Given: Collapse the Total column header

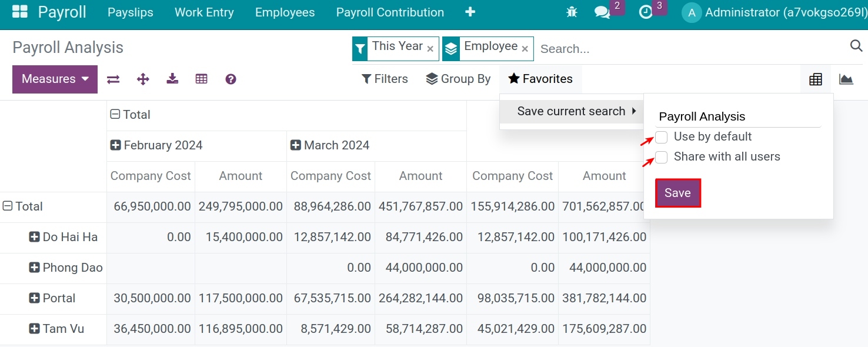Looking at the screenshot, I should coord(114,114).
